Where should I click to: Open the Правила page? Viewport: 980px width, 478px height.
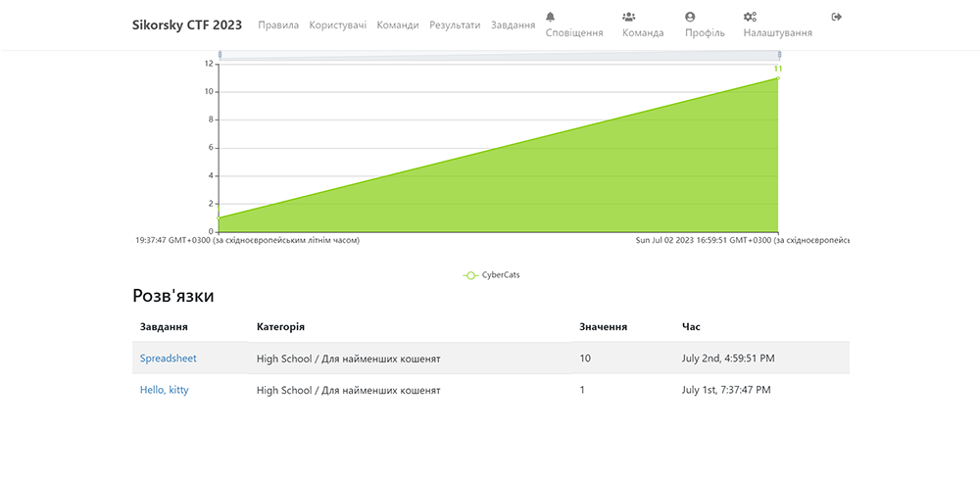coord(278,25)
